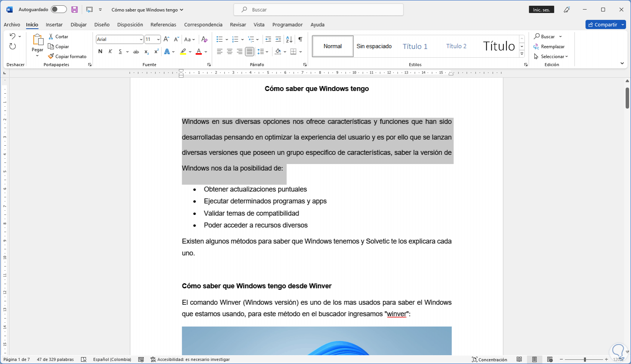Center-align the paragraph
The image size is (631, 364).
229,52
